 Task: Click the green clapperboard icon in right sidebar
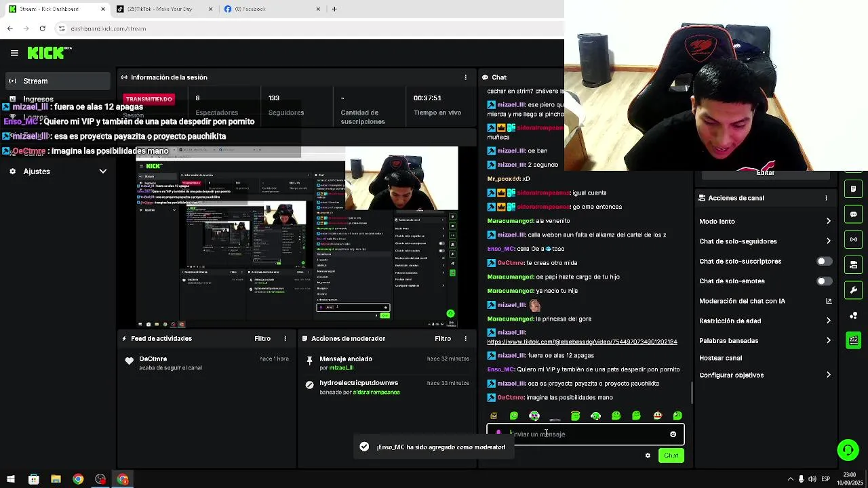853,340
